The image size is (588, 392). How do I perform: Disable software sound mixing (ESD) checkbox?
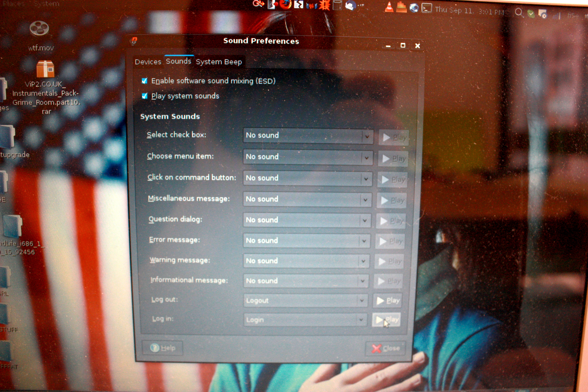145,81
